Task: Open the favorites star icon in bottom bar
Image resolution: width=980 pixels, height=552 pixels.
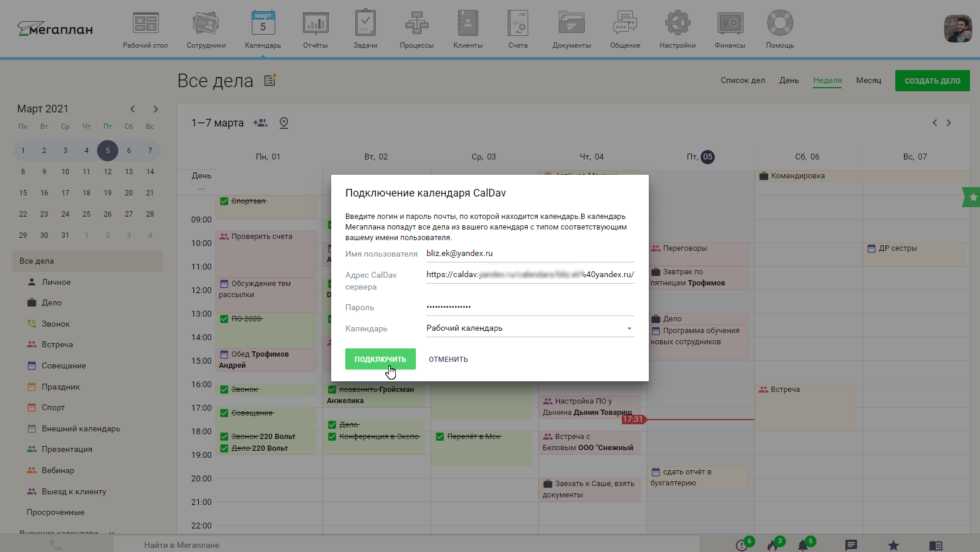Action: [x=893, y=545]
